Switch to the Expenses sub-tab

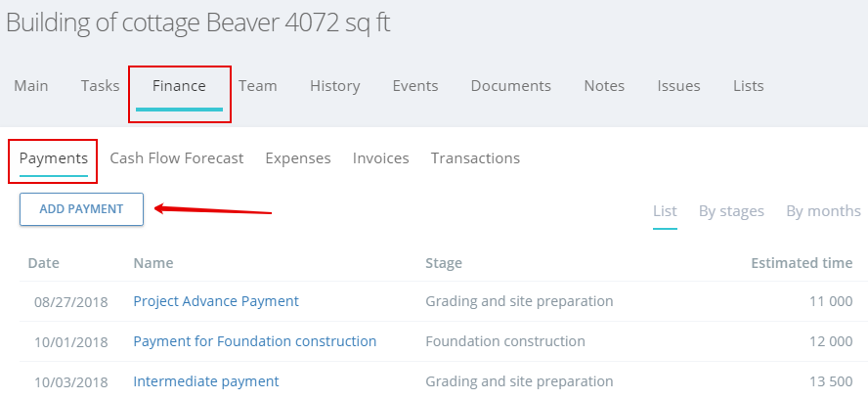298,158
